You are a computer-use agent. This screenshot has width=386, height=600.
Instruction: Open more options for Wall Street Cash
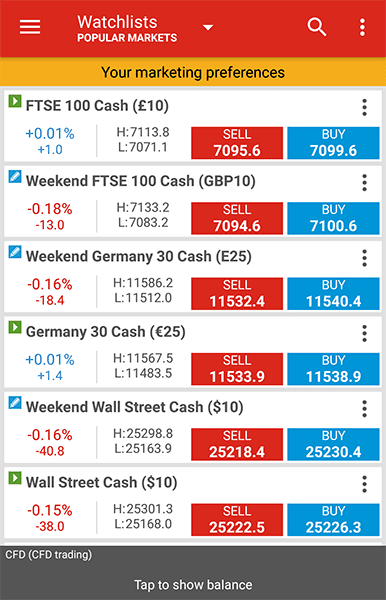(365, 484)
